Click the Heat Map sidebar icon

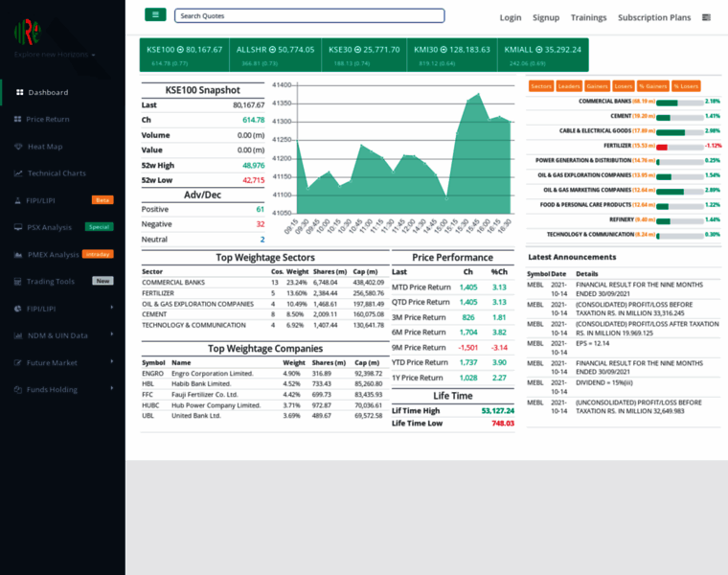pos(18,147)
